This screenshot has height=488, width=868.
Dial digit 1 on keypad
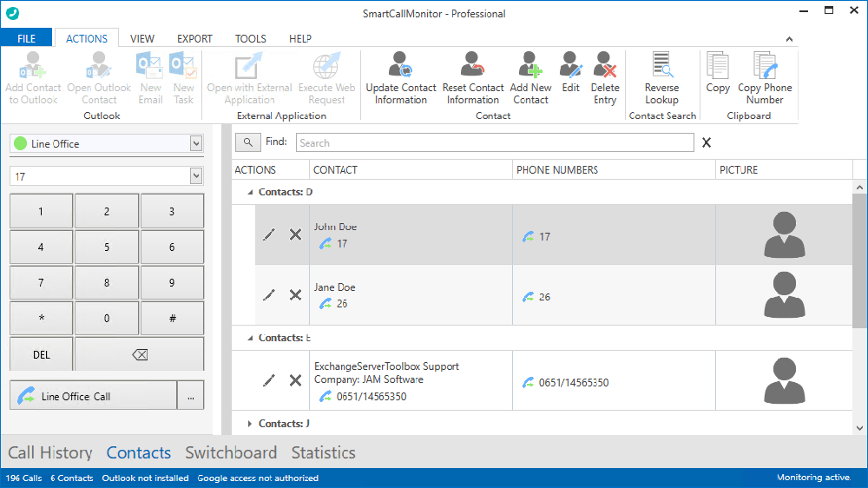click(41, 211)
